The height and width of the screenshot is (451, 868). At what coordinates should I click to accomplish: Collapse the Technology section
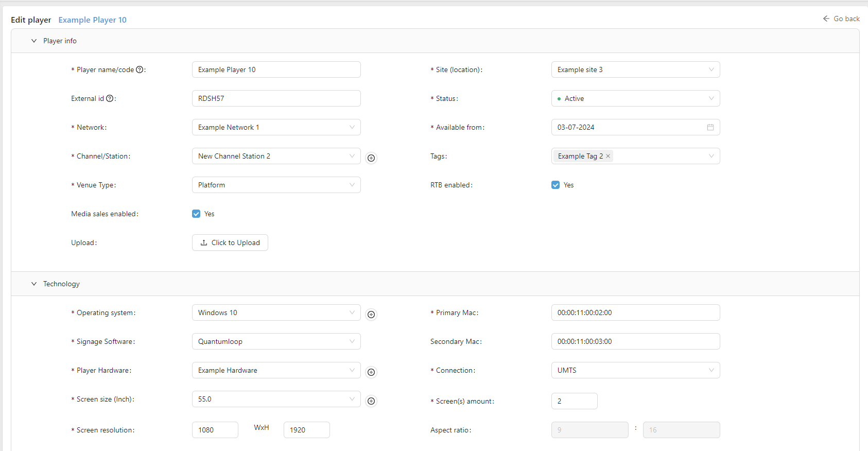(34, 284)
